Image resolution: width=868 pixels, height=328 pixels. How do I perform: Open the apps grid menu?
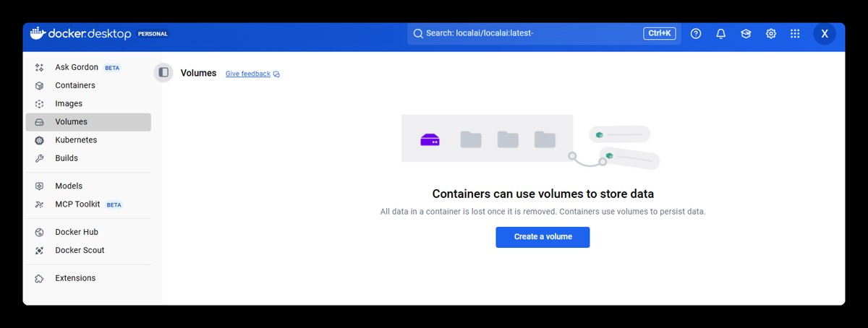click(795, 33)
